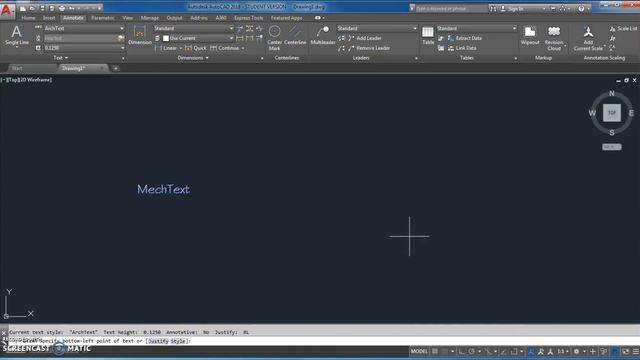Click the Remove Leader icon

click(x=351, y=48)
